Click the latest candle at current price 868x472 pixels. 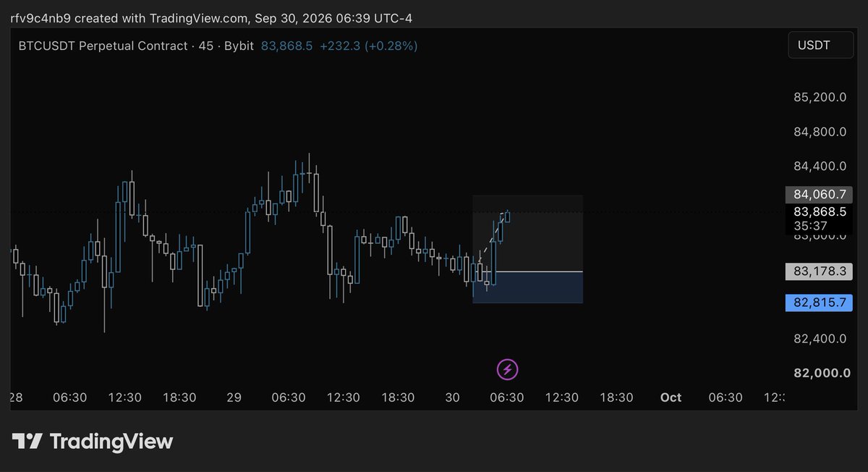(x=508, y=216)
